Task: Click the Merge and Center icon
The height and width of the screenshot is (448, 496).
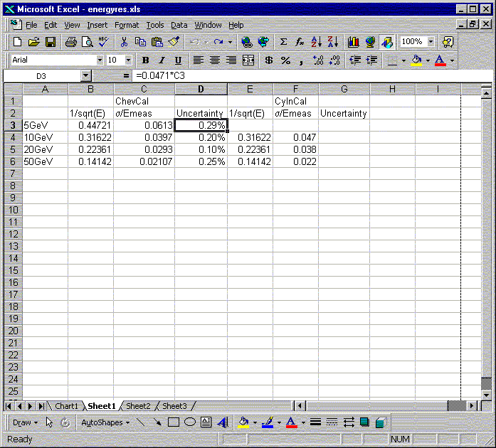Action: [248, 60]
